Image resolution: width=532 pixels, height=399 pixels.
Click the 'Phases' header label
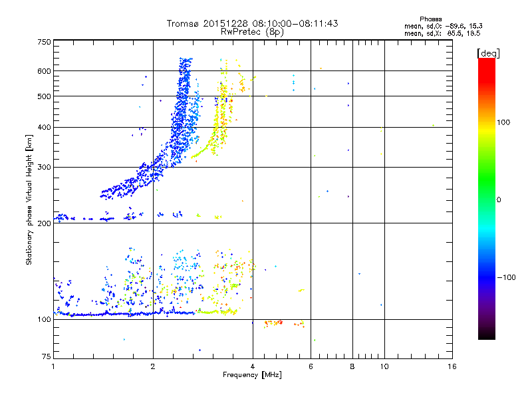[x=430, y=19]
